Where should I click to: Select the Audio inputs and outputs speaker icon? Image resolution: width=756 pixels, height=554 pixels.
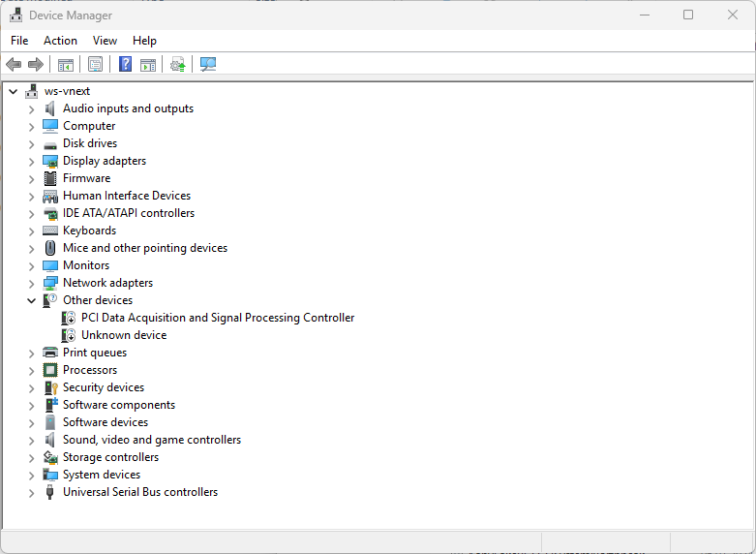(50, 108)
